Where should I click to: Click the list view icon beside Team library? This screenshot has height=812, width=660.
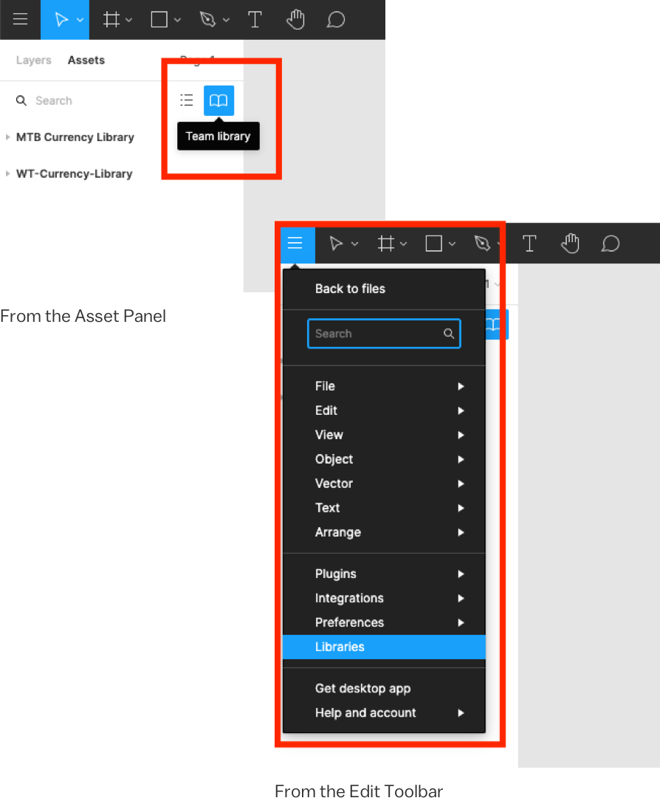coord(187,100)
